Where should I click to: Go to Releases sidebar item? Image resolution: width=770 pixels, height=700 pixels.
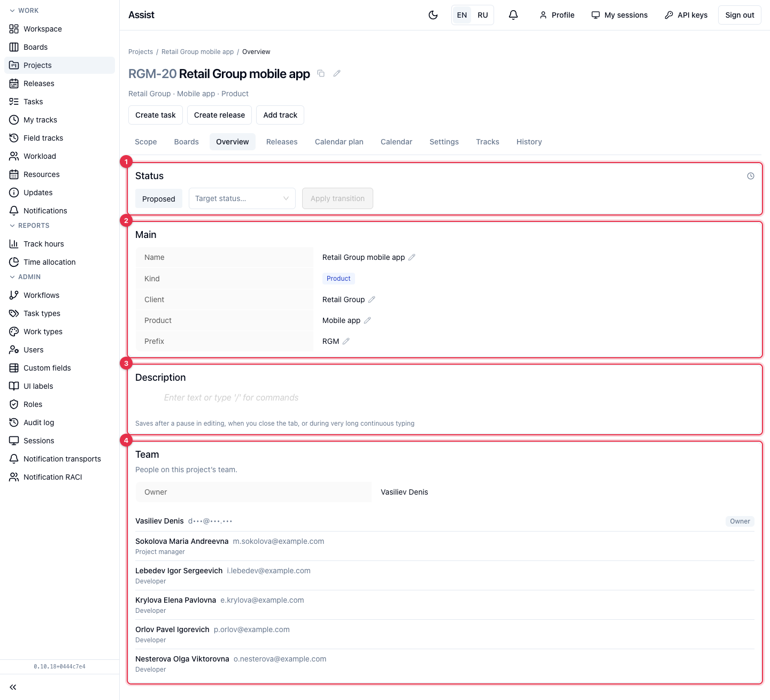click(x=59, y=83)
